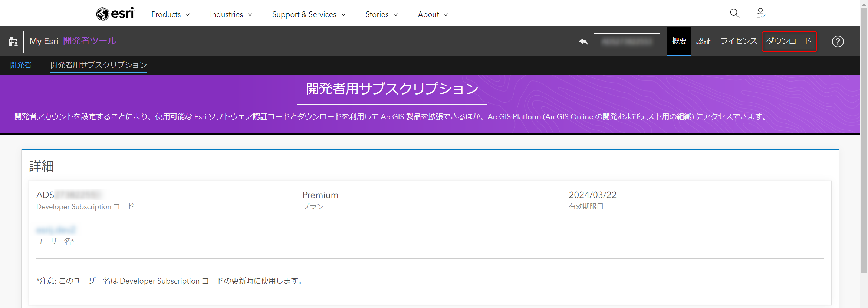Viewport: 868px width, 308px height.
Task: Expand the Support & Services menu
Action: 309,14
